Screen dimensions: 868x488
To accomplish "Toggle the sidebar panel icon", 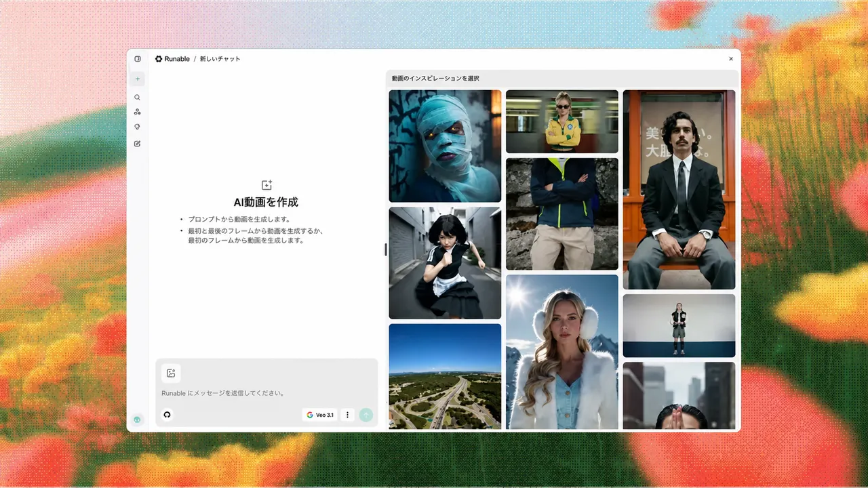I will pyautogui.click(x=138, y=59).
